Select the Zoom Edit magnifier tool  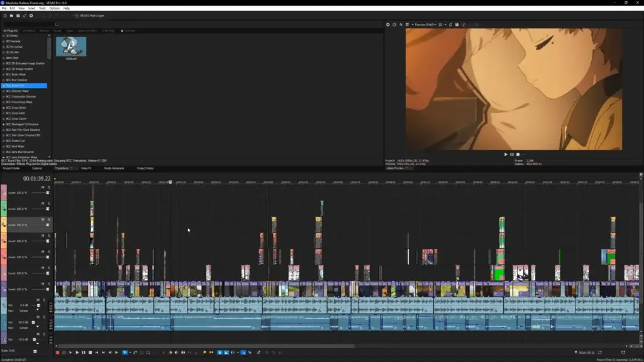click(148, 353)
